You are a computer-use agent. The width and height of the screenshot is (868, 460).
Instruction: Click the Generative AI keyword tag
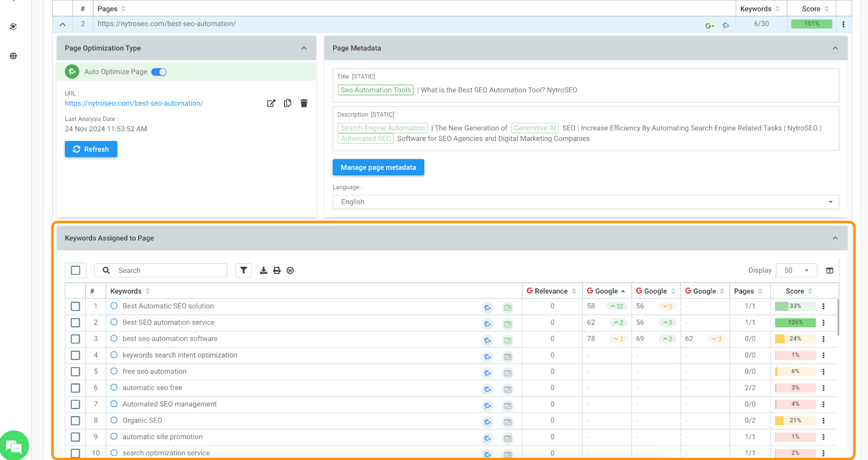[535, 128]
